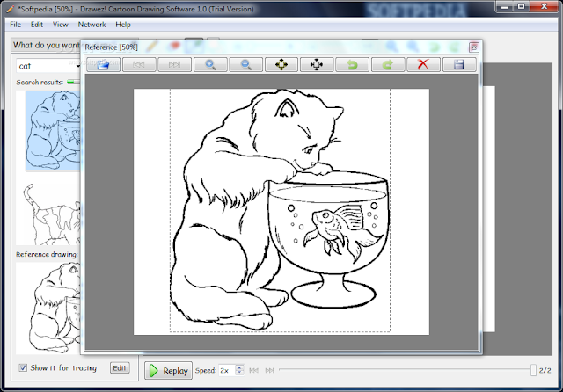This screenshot has height=392, width=563.
Task: Go to next replay step at bottom
Action: 270,371
